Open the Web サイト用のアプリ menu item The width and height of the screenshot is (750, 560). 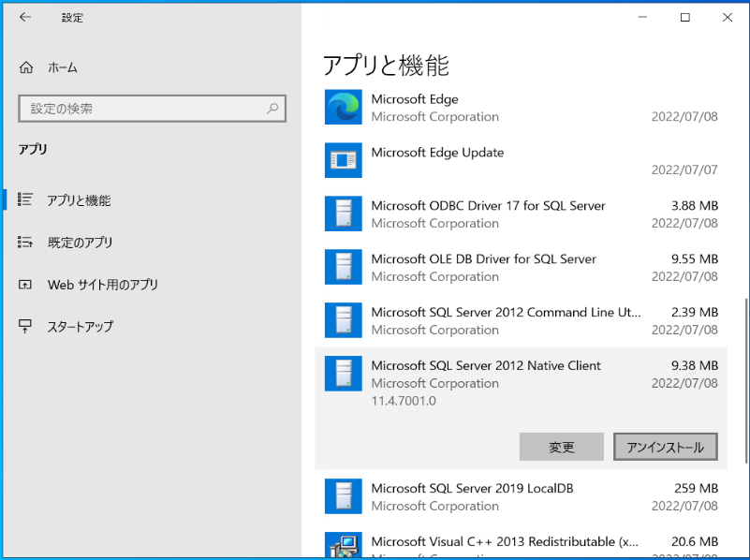click(152, 285)
